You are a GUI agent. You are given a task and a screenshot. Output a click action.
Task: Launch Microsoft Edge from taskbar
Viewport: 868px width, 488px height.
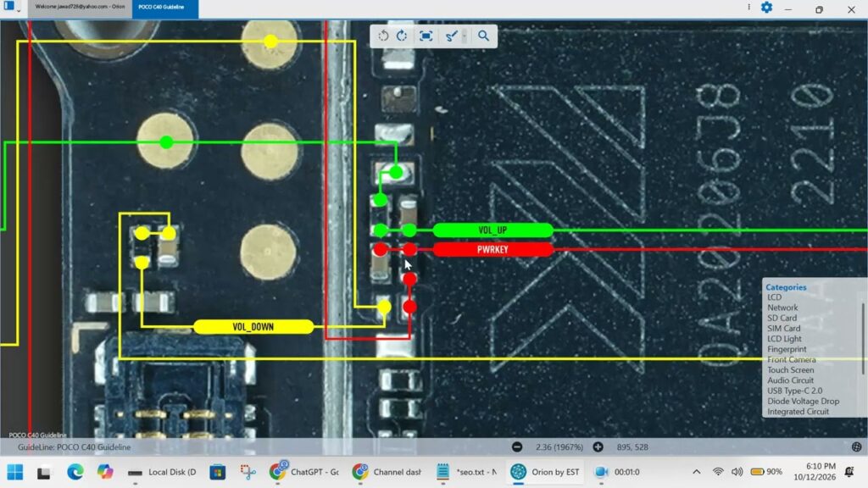click(75, 472)
